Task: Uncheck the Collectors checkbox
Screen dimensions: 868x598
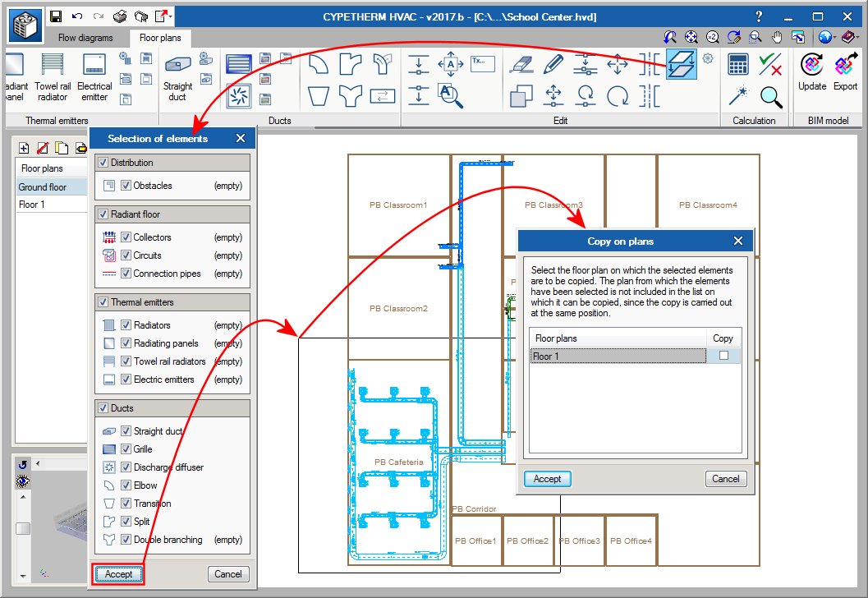Action: 126,237
